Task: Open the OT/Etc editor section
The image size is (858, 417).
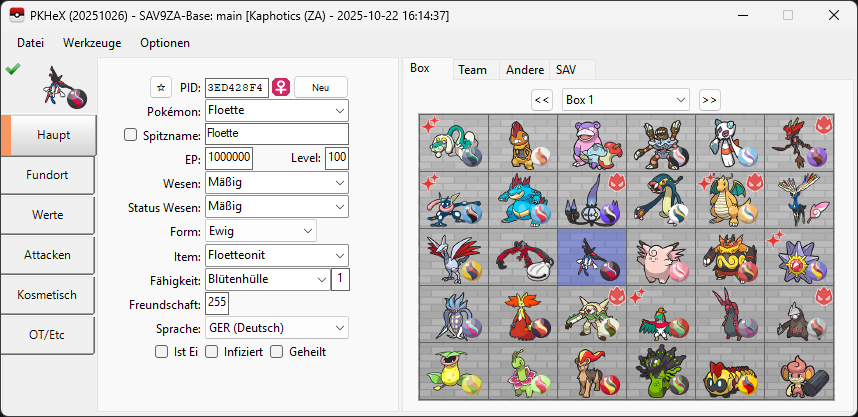Action: pyautogui.click(x=47, y=335)
